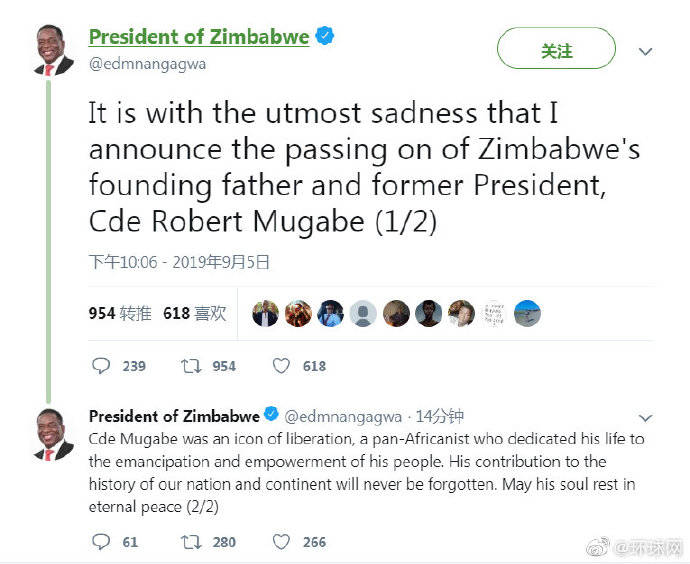Open the President of Zimbabwe profile name link
690x564 pixels.
click(198, 37)
